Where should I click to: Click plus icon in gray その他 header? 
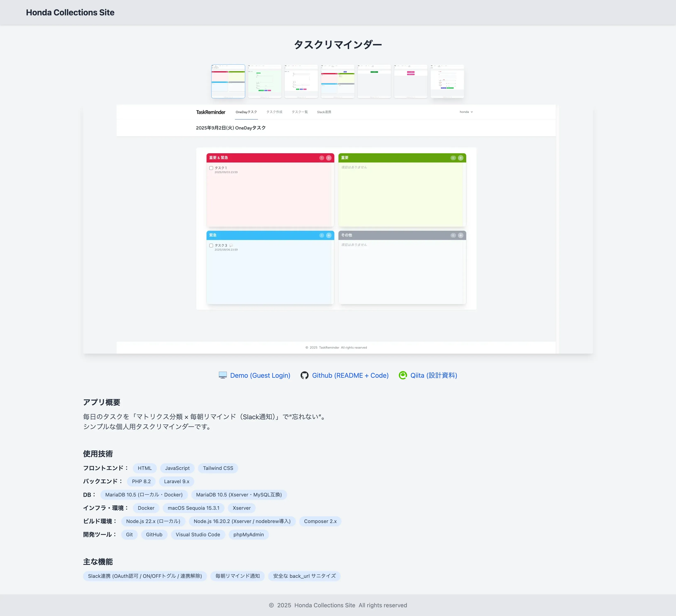[460, 235]
